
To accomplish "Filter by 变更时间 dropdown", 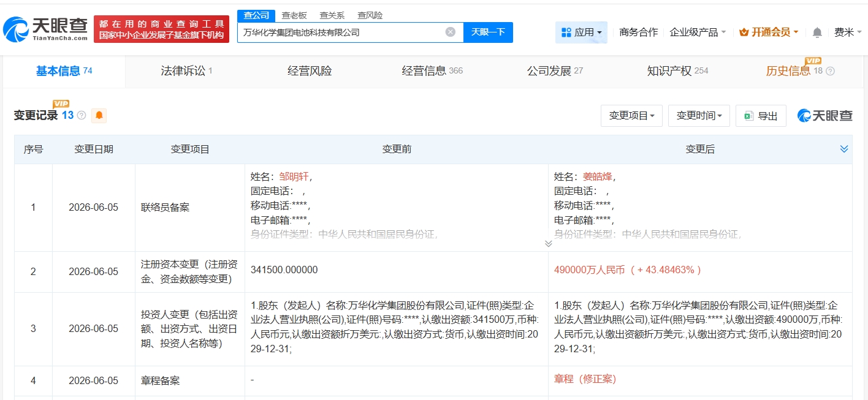I will (699, 115).
